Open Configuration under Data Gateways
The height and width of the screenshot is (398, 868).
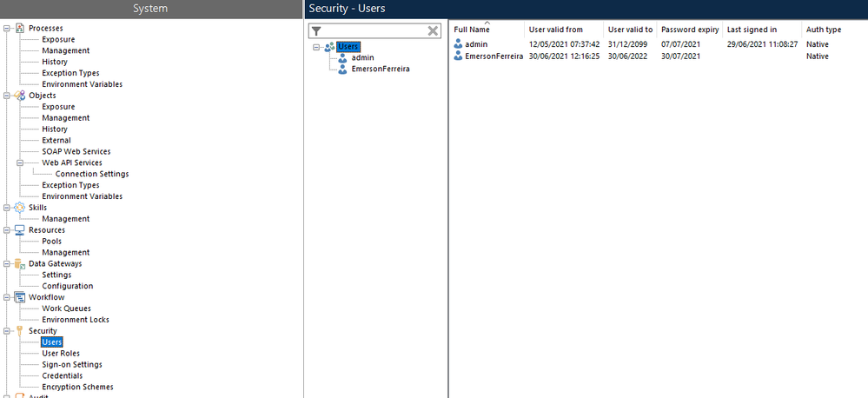68,286
